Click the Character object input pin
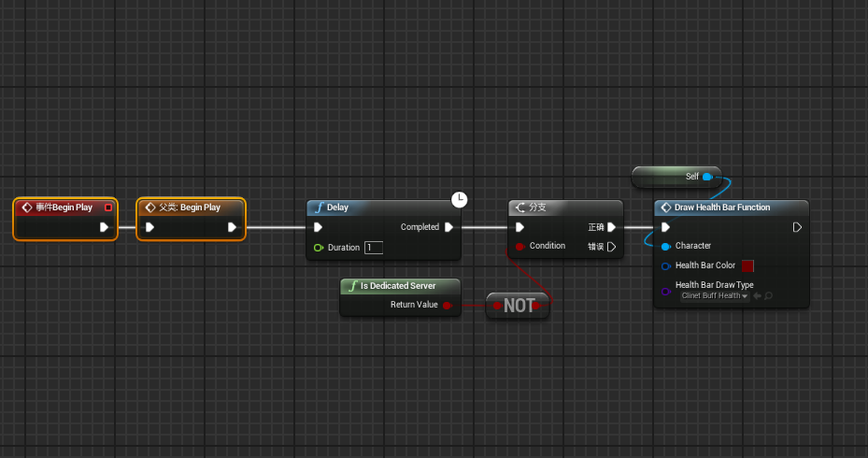Viewport: 868px width, 458px height. 666,247
